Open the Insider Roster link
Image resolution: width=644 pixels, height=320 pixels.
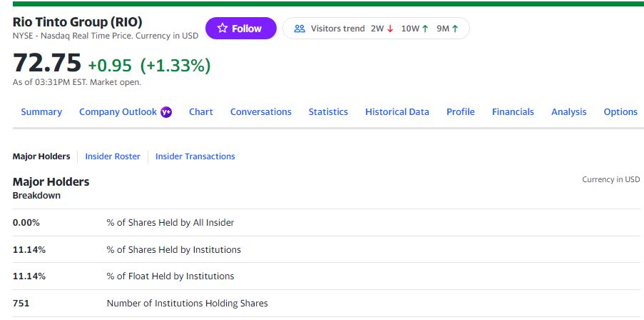tap(113, 156)
